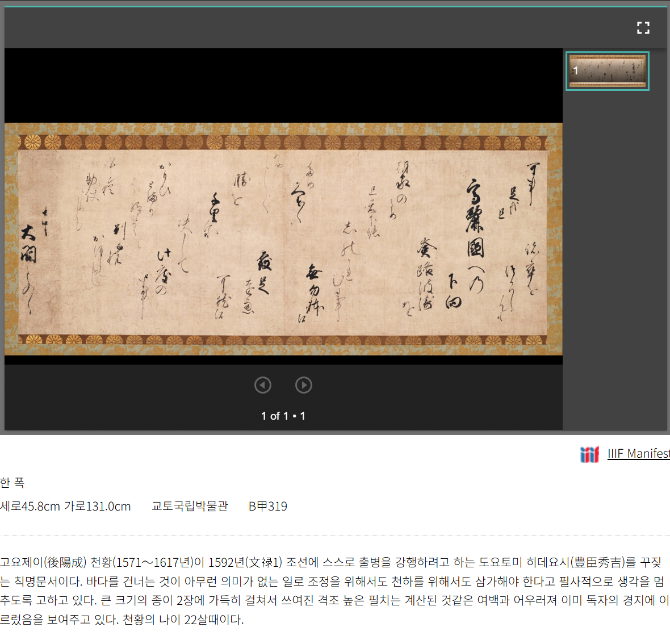Select thumbnail 1 in the side panel
Screen dimensions: 670x644
coord(607,71)
